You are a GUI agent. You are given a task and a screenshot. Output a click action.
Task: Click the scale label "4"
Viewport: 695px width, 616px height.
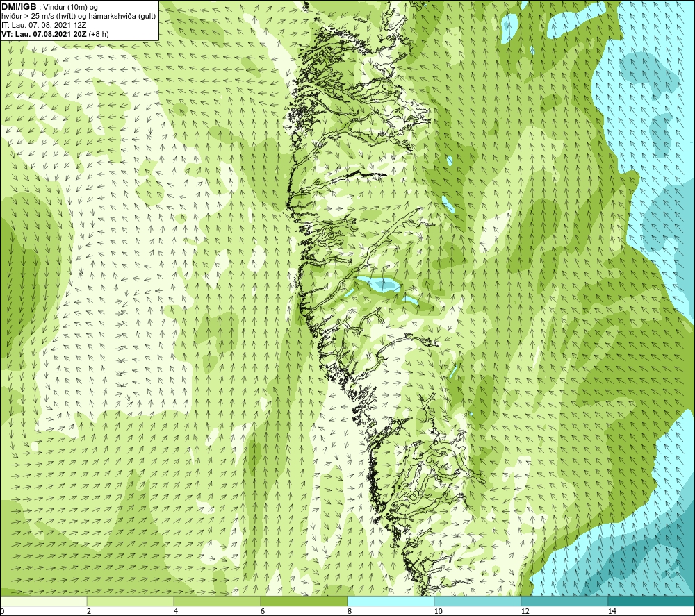click(176, 611)
